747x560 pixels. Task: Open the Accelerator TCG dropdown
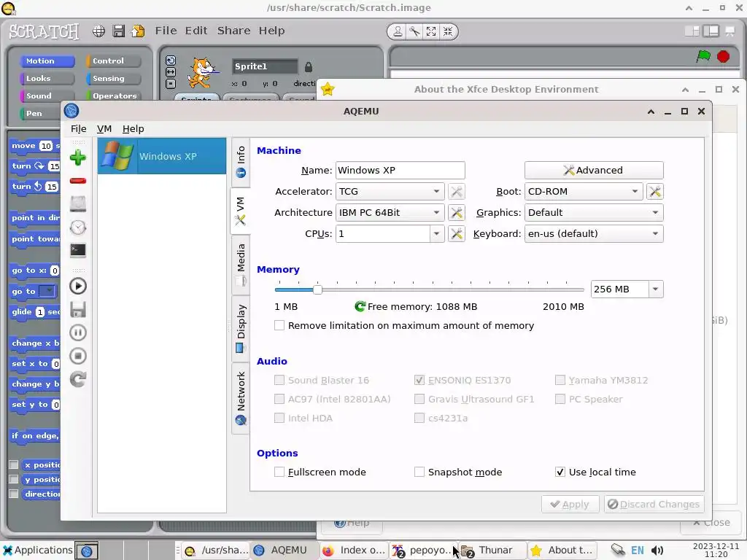390,192
